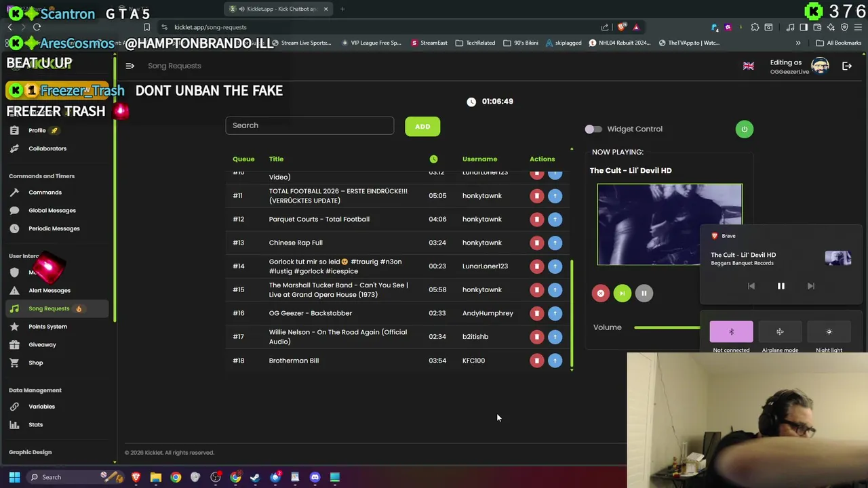Click the song Search input field

click(309, 125)
